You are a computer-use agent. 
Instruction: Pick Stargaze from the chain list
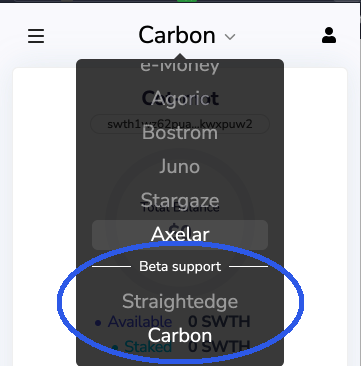(180, 200)
